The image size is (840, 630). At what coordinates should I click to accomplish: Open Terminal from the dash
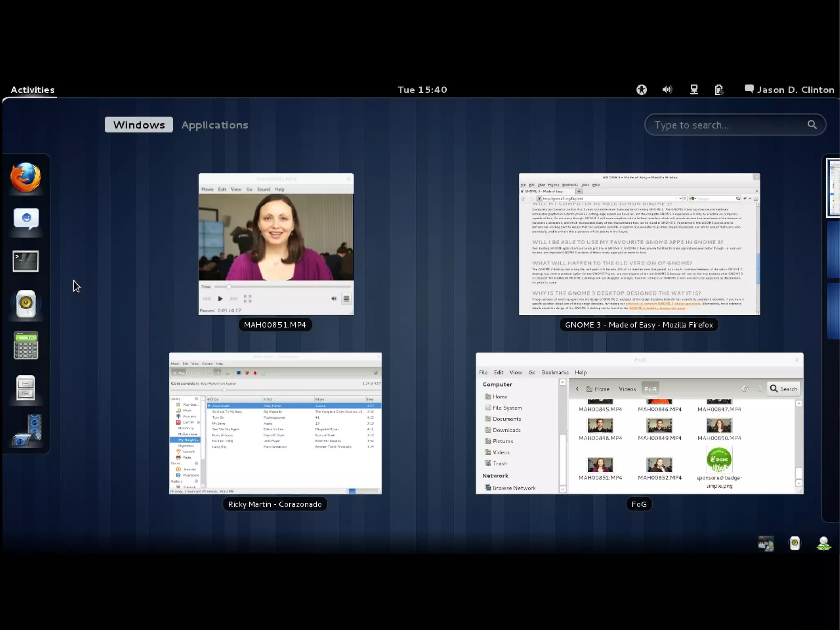pyautogui.click(x=26, y=261)
